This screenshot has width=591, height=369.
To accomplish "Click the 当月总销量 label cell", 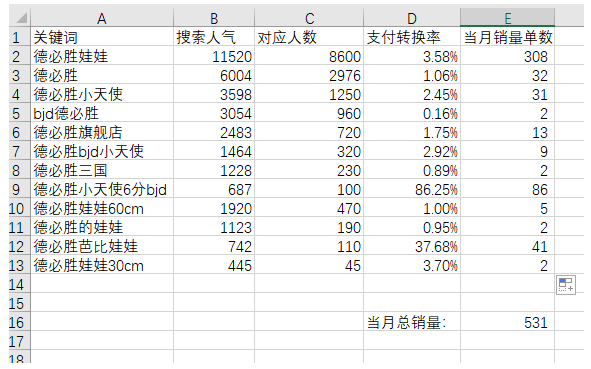I will [412, 322].
